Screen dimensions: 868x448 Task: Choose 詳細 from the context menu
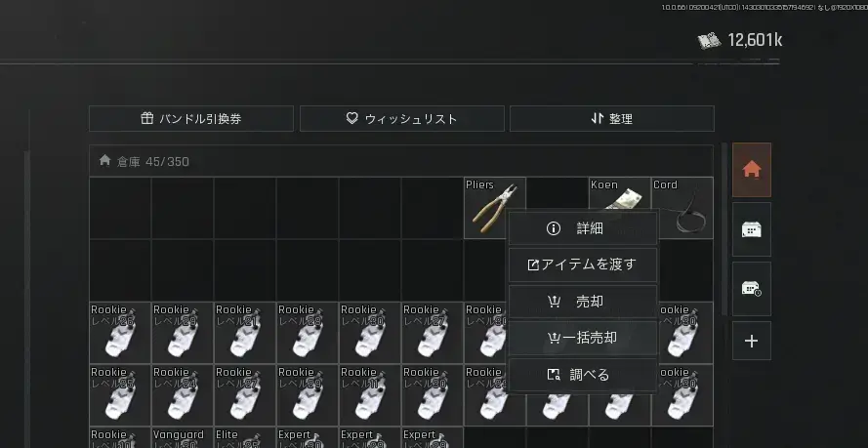(583, 228)
